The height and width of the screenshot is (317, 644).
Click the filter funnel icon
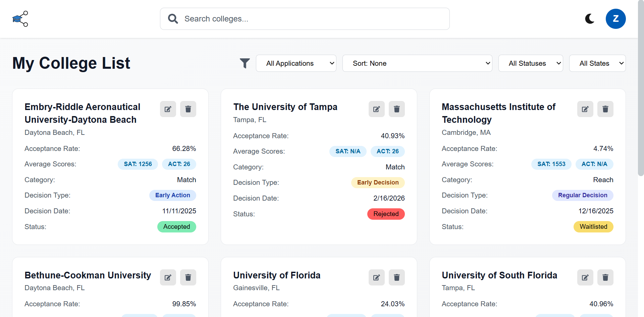coord(245,63)
